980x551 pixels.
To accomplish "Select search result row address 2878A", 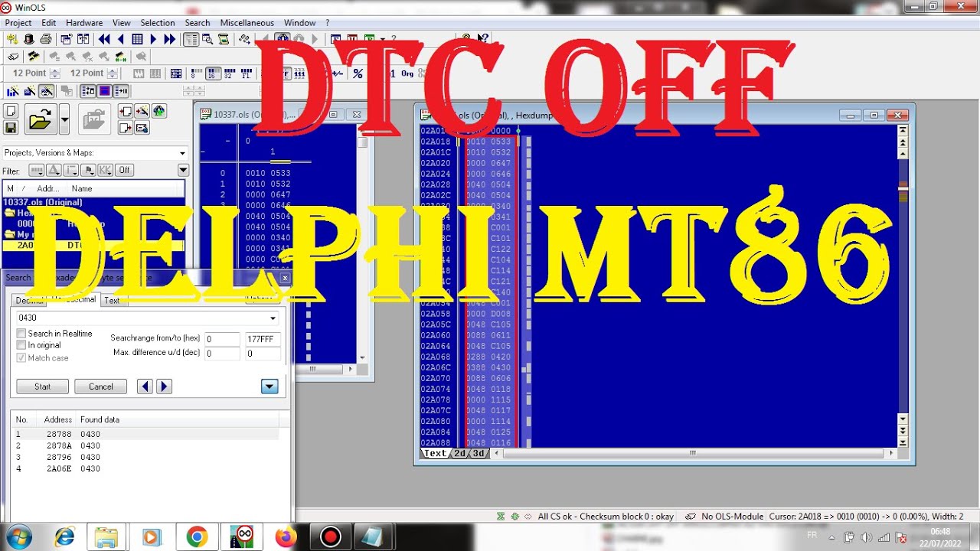I will pos(145,445).
